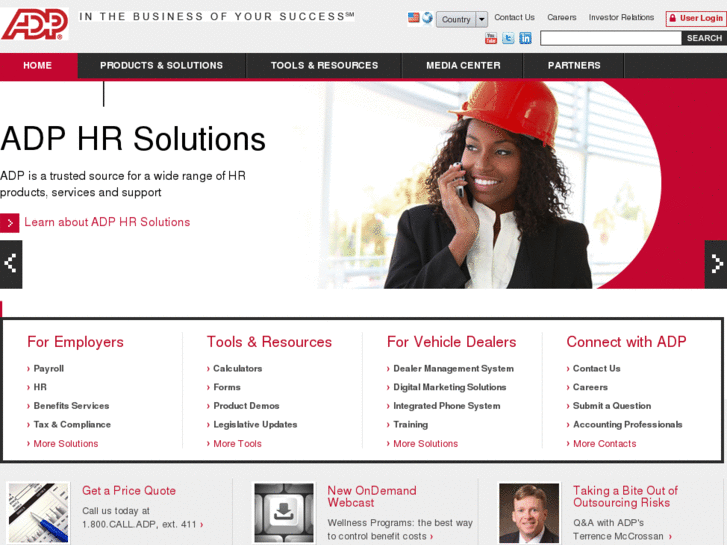
Task: Open the Dealer Management System link
Action: (453, 368)
